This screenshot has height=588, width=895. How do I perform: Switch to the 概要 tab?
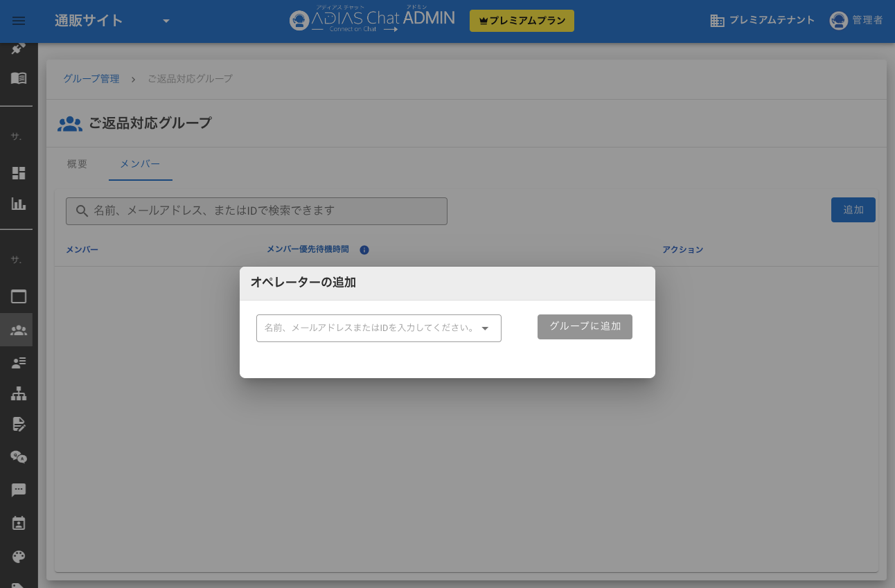[x=76, y=164]
